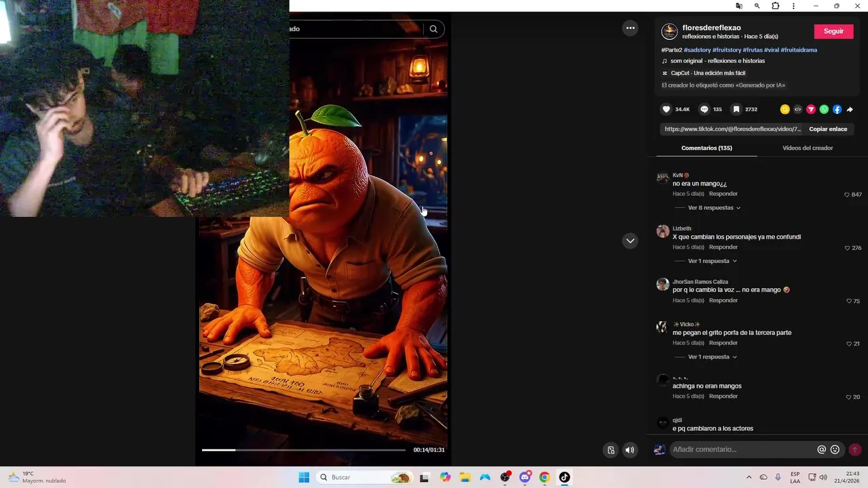Screen dimensions: 868x488
Task: Open 'som original - reflexiones e historias' sound
Action: pos(717,61)
